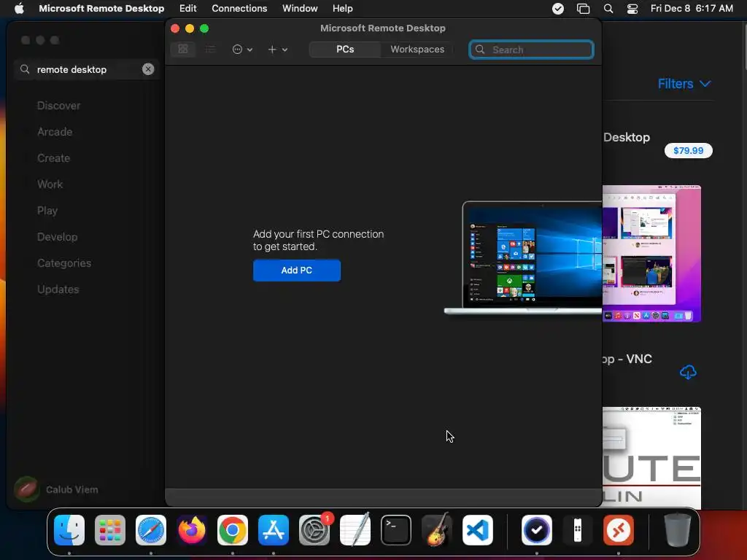Open Create in App Store sidebar
The image size is (747, 560).
coord(53,157)
